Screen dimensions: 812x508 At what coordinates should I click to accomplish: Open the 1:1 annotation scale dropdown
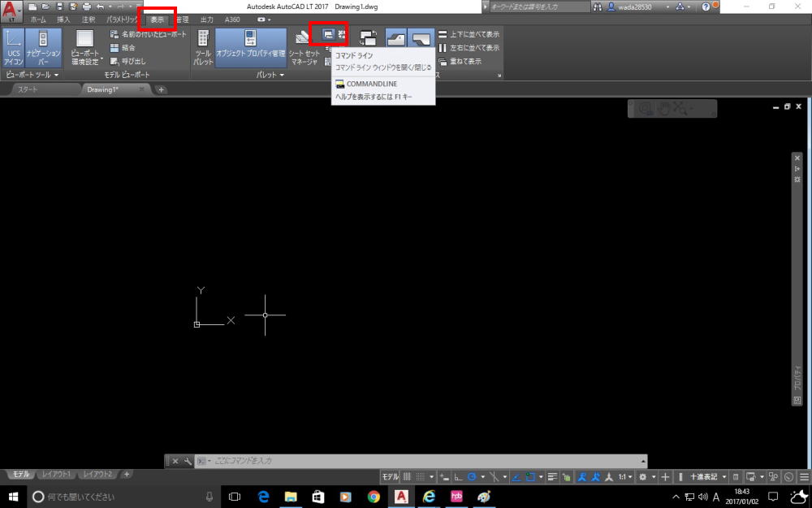point(625,477)
